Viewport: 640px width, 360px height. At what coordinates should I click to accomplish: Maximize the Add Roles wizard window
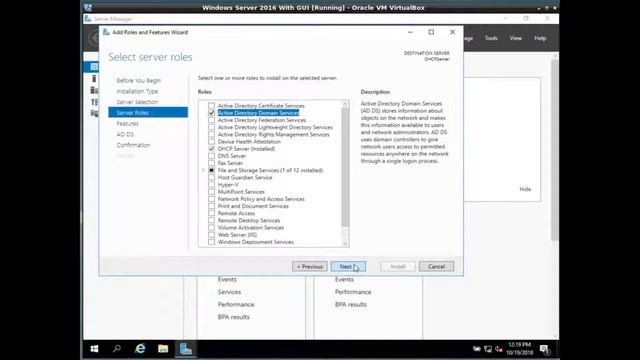pyautogui.click(x=431, y=32)
